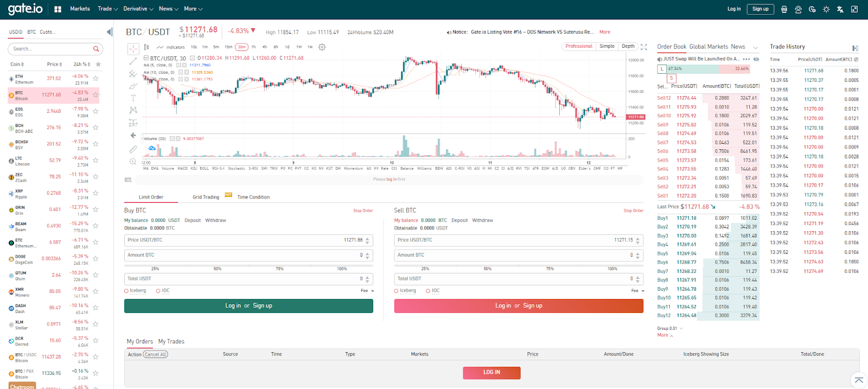Click the grid apps icon beside logo
The image size is (868, 389).
[58, 9]
